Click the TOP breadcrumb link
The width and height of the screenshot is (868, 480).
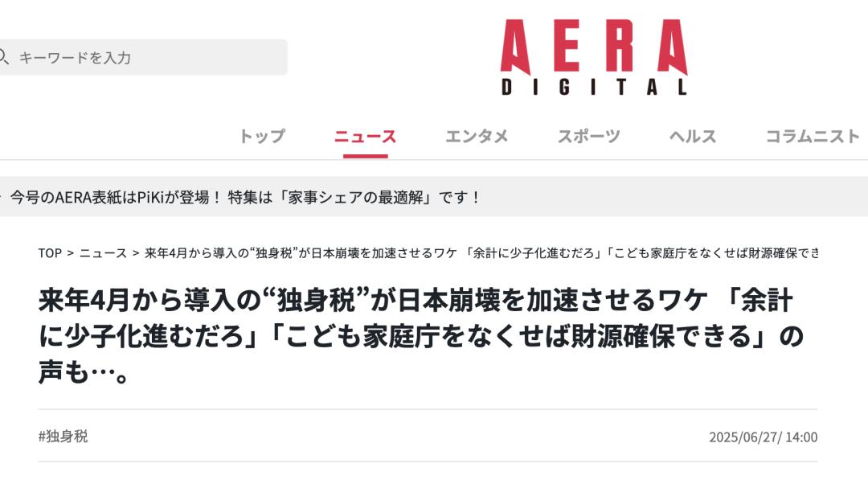(x=50, y=253)
